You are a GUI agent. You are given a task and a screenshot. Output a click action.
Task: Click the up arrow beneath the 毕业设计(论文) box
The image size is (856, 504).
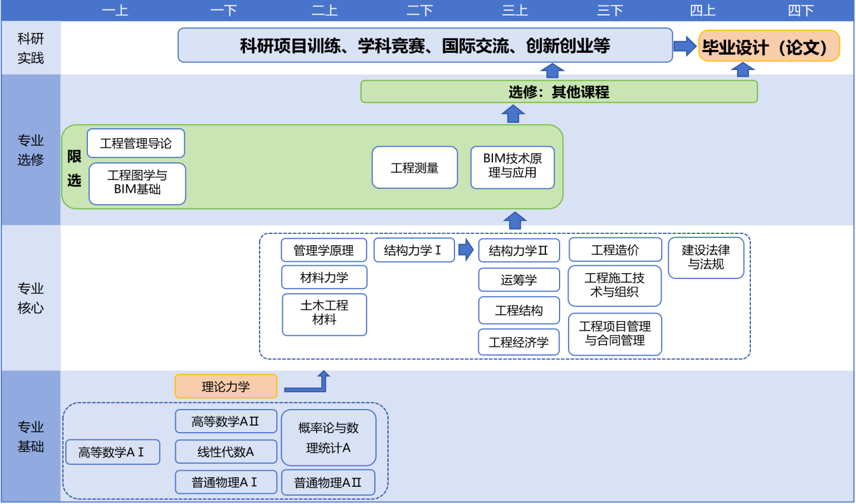[x=742, y=70]
